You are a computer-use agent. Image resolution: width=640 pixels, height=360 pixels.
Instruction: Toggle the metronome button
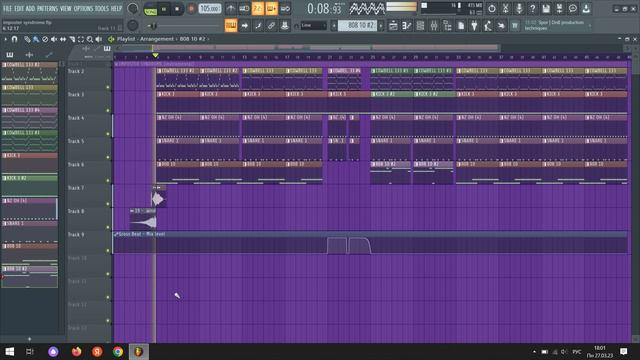231,9
